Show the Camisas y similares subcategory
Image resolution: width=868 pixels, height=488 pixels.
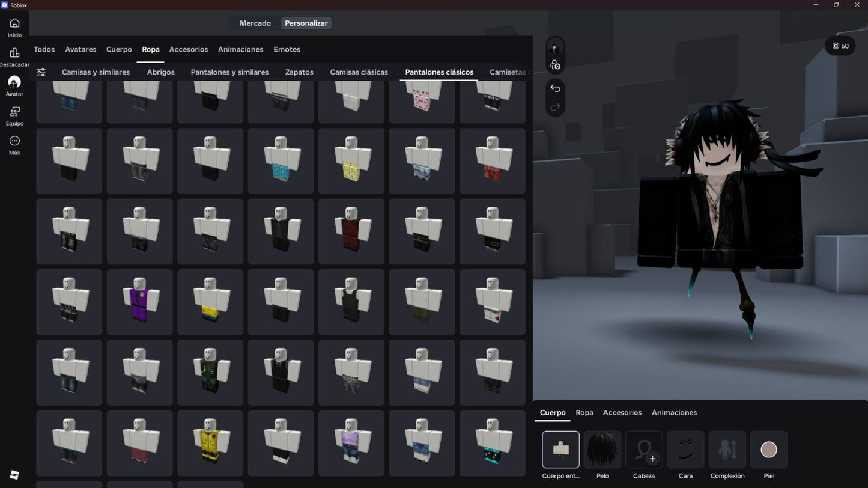[x=96, y=72]
